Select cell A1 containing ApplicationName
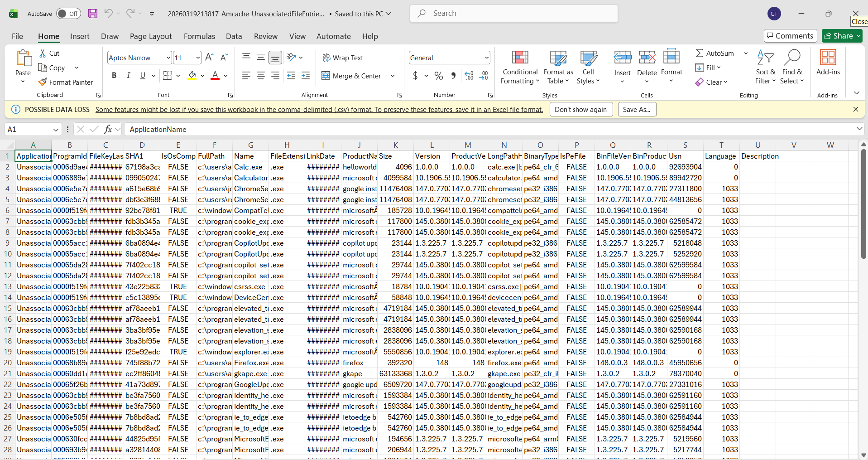The height and width of the screenshot is (460, 868). 33,156
